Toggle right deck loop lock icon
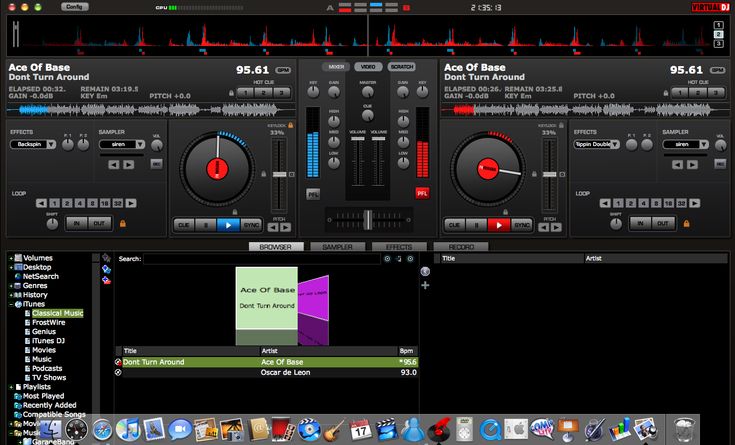The height and width of the screenshot is (445, 735). (x=686, y=224)
